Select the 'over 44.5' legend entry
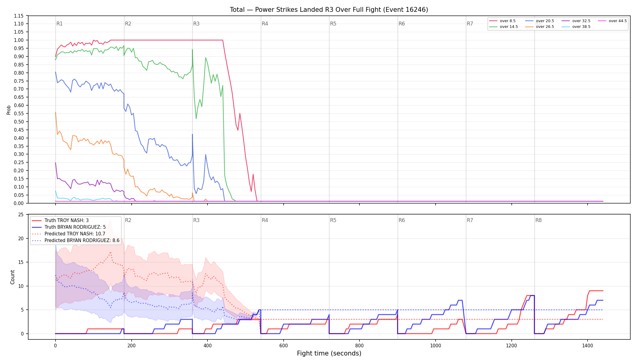Viewport: 637px width, 364px height. (x=612, y=21)
